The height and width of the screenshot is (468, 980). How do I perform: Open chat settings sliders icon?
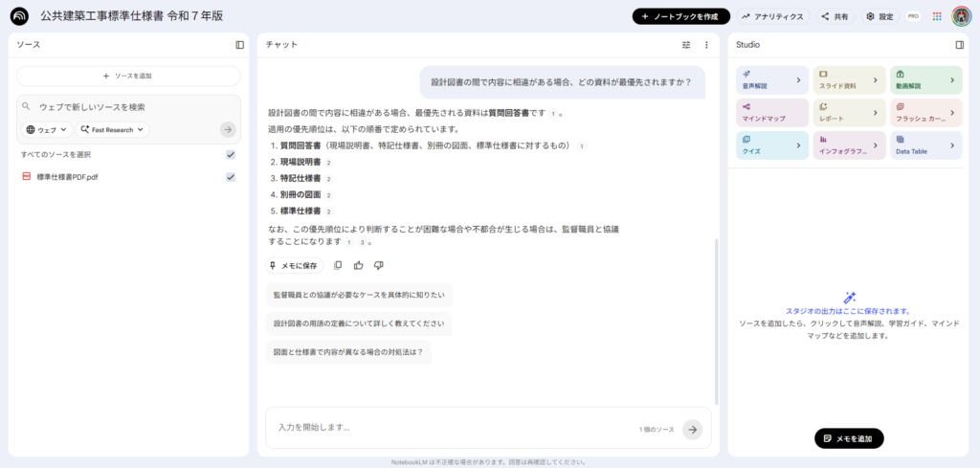coord(686,45)
